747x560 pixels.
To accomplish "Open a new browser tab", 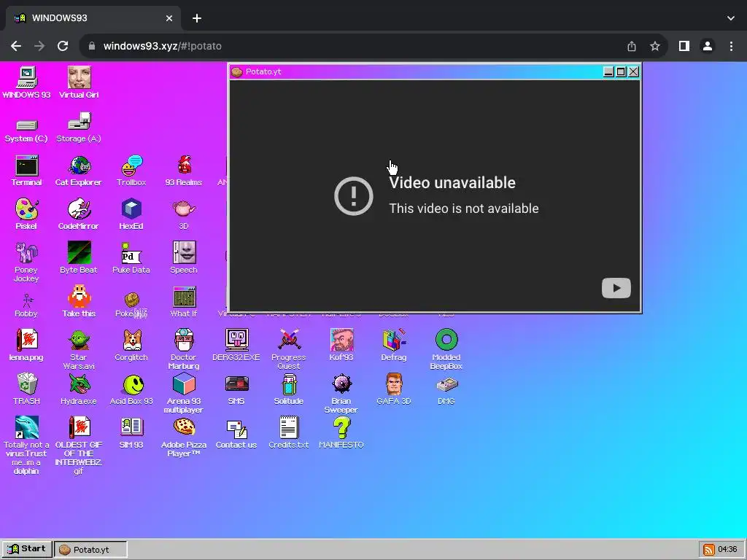I will click(197, 18).
